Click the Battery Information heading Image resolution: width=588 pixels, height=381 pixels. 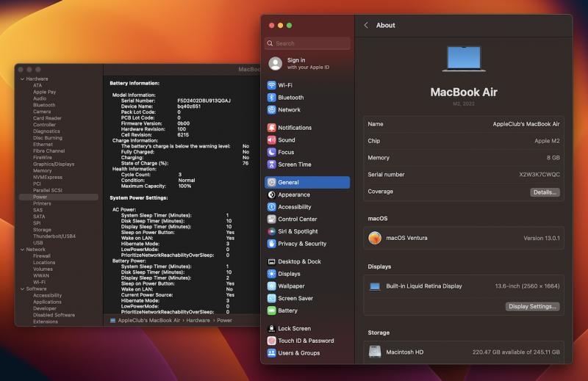(x=135, y=83)
